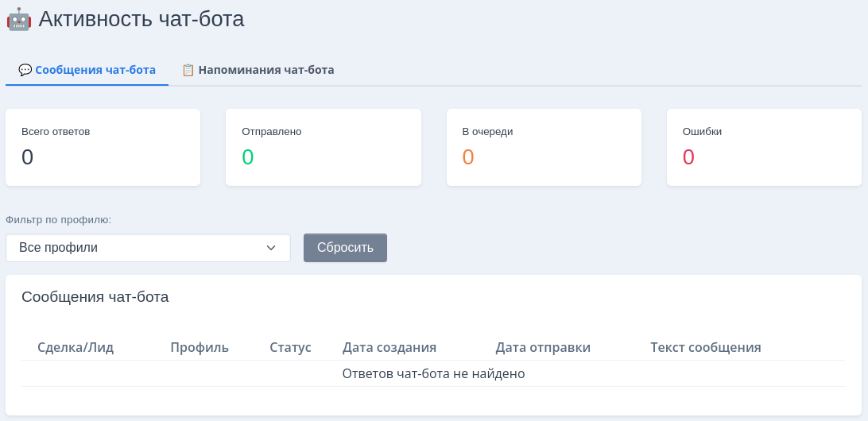The image size is (868, 421).
Task: Click the Текст сообщения column header
Action: click(706, 347)
